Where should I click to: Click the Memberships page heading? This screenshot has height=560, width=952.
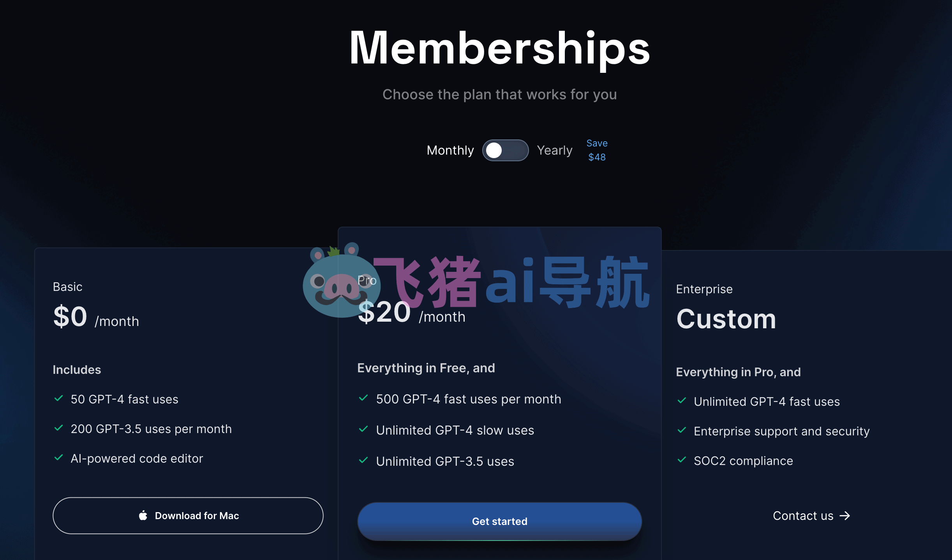click(x=500, y=48)
